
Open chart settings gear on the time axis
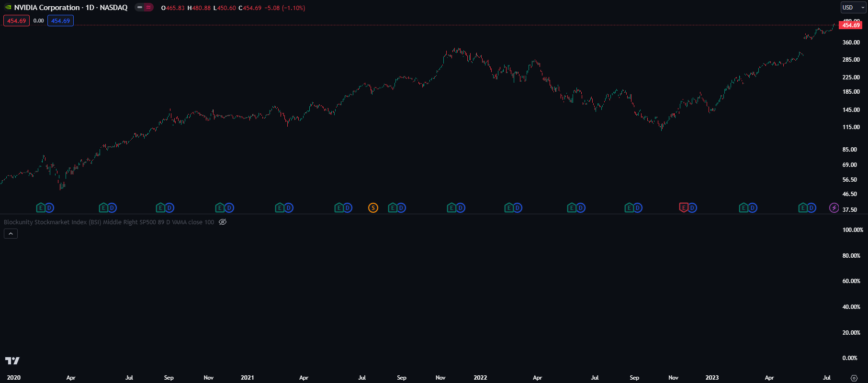pyautogui.click(x=854, y=378)
